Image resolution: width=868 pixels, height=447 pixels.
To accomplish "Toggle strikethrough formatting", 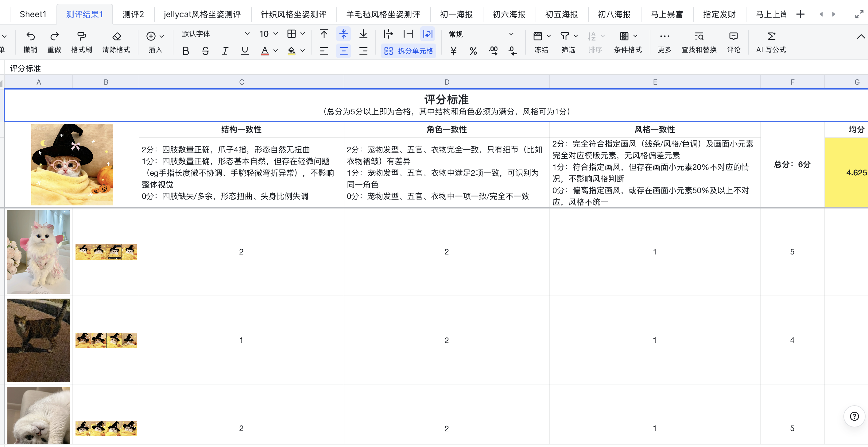I will (x=205, y=51).
